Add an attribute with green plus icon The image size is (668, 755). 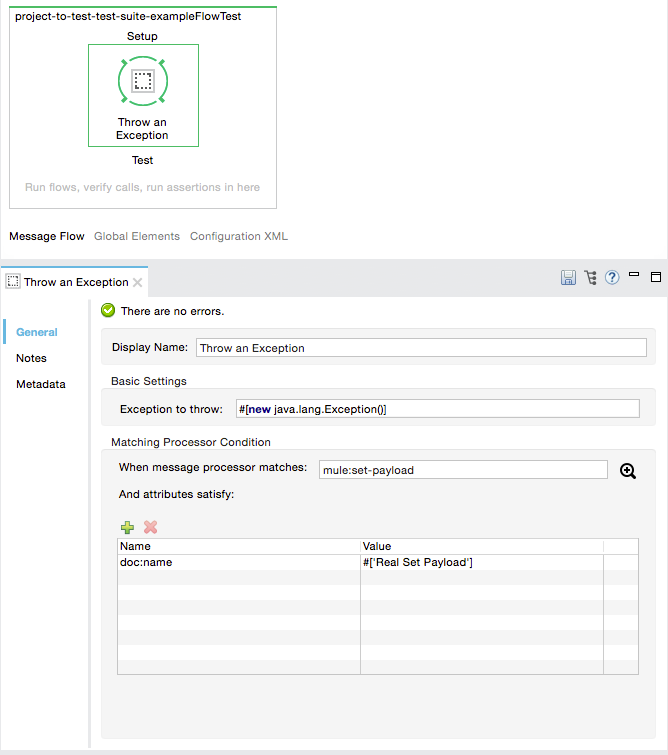pos(127,527)
